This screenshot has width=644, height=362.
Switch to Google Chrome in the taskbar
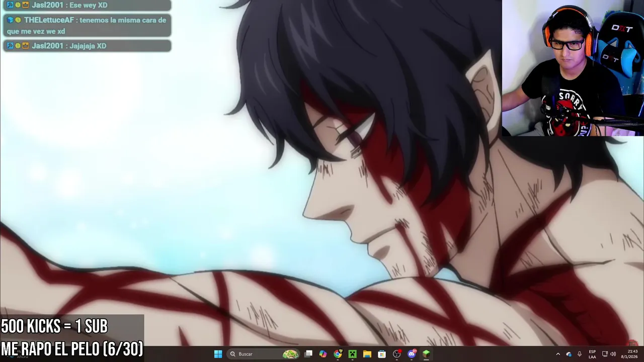pyautogui.click(x=338, y=354)
